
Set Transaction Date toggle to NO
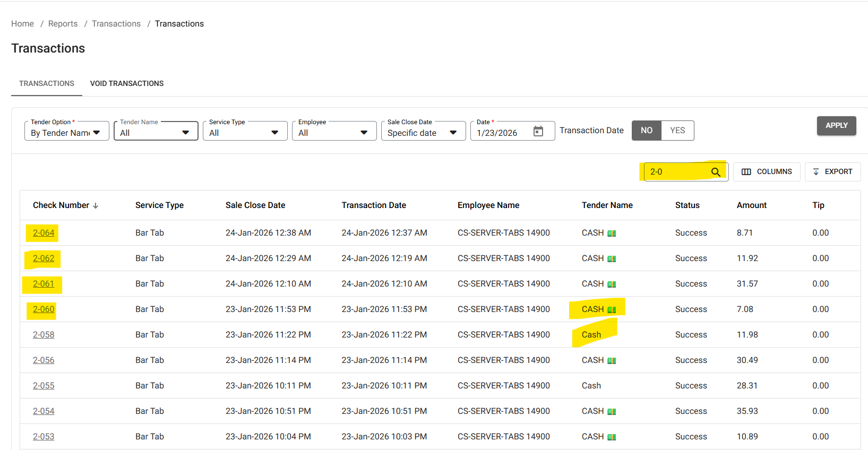coord(646,131)
